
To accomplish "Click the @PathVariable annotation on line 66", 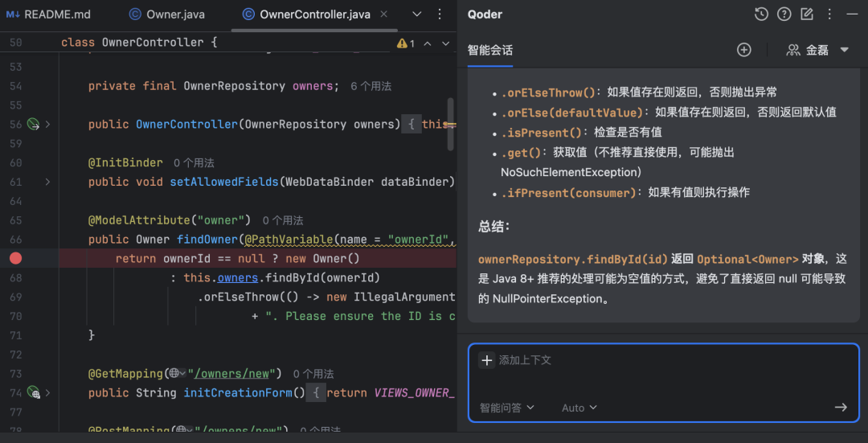I will 289,240.
